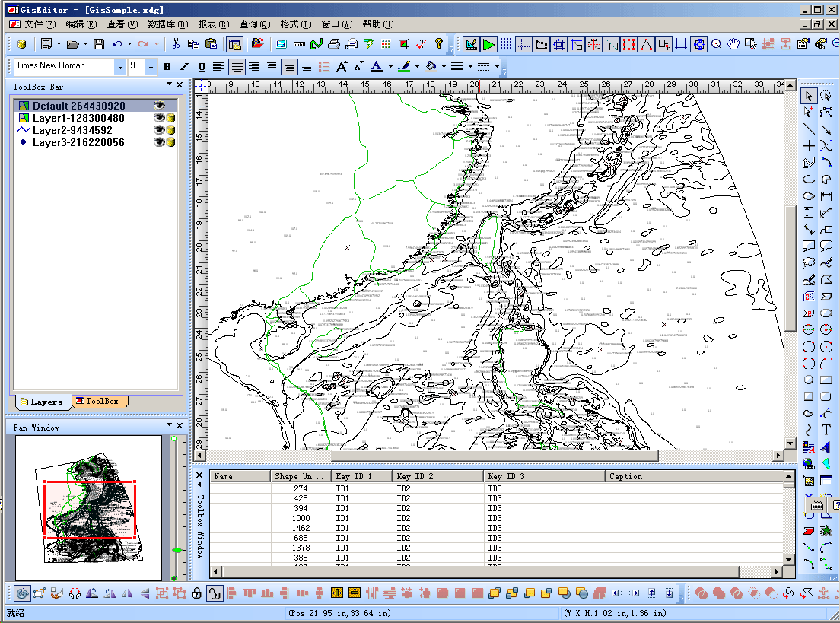
Task: Click the yellow question mark help icon
Action: coord(438,44)
